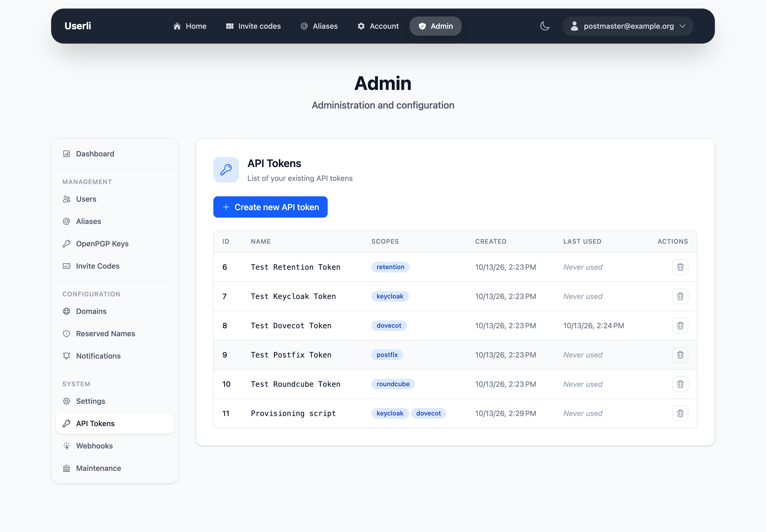Click keycloak badge in Provisioning script row

(x=390, y=413)
